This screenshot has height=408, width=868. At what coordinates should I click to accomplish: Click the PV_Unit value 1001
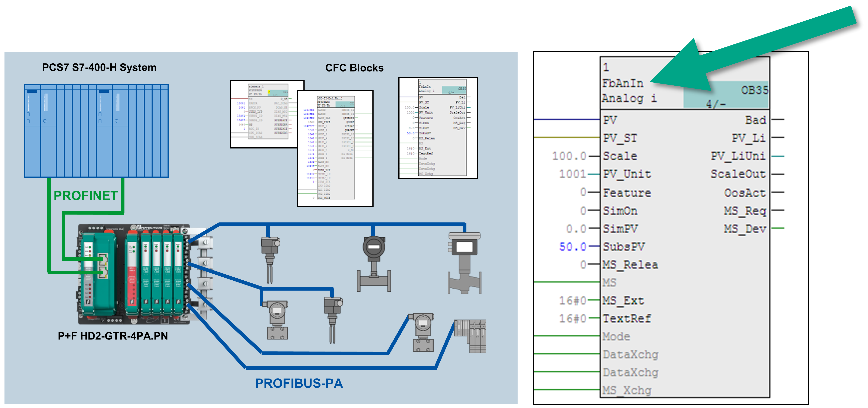572,174
